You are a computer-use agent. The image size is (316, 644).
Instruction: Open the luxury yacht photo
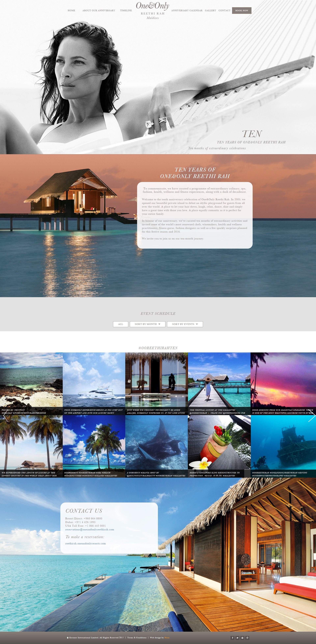point(94,384)
